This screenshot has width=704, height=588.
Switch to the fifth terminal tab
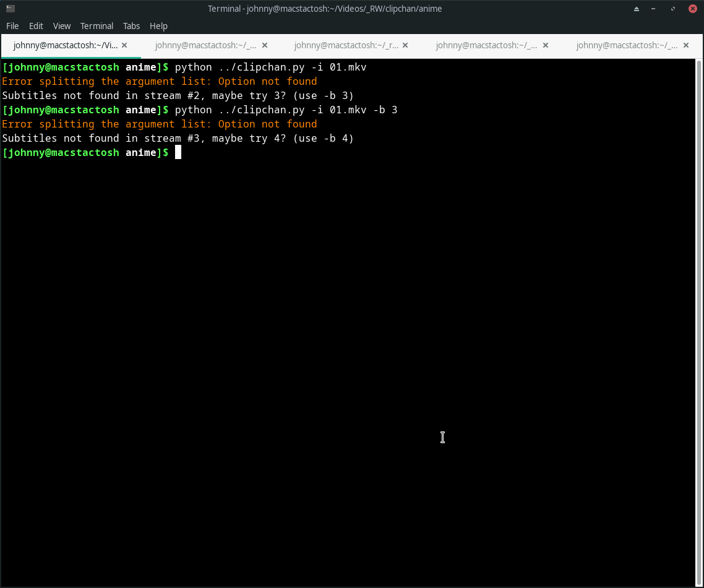click(627, 45)
